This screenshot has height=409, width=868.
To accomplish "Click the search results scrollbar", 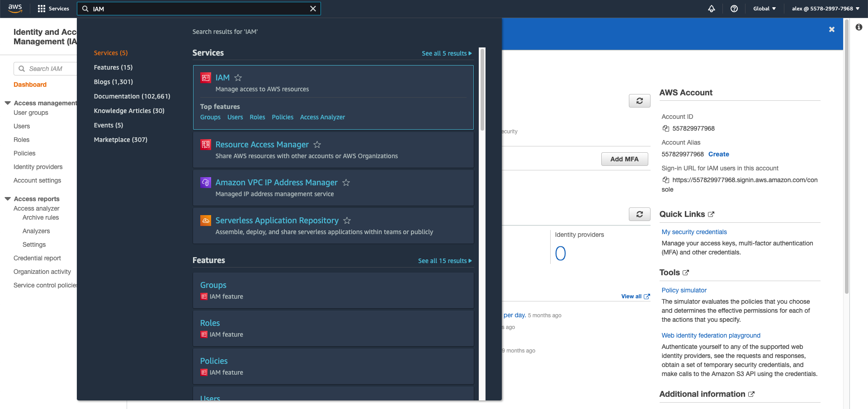I will point(482,89).
